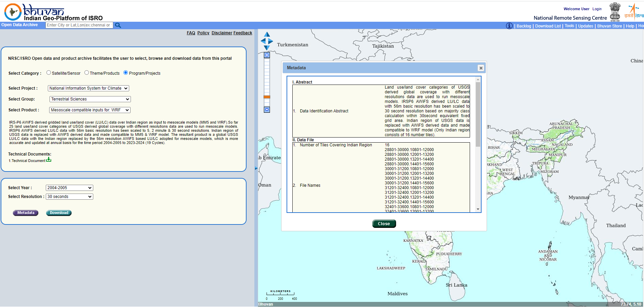Open the Tools menu item

tap(569, 26)
